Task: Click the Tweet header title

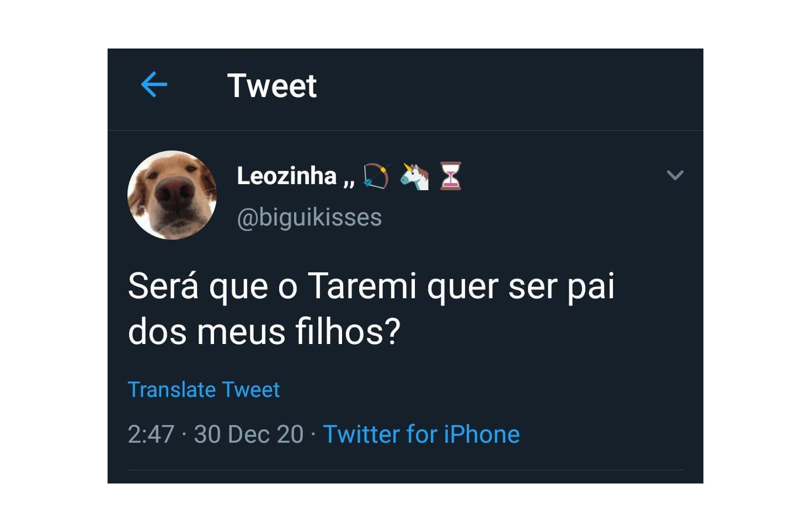Action: (272, 86)
